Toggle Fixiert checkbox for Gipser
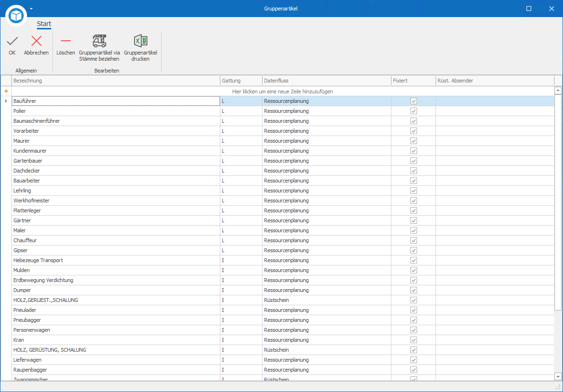The image size is (563, 392). click(x=414, y=250)
